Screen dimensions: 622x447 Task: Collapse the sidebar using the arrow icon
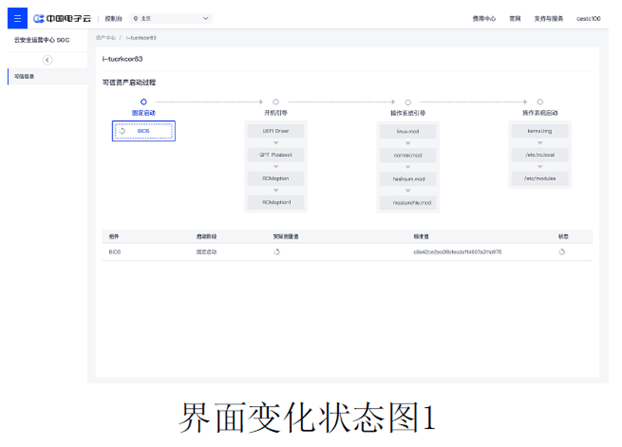click(47, 60)
